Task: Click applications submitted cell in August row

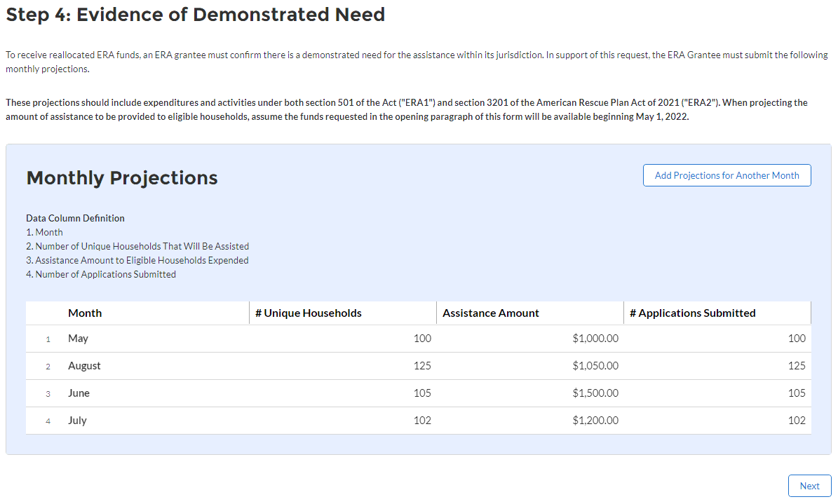Action: tap(796, 366)
